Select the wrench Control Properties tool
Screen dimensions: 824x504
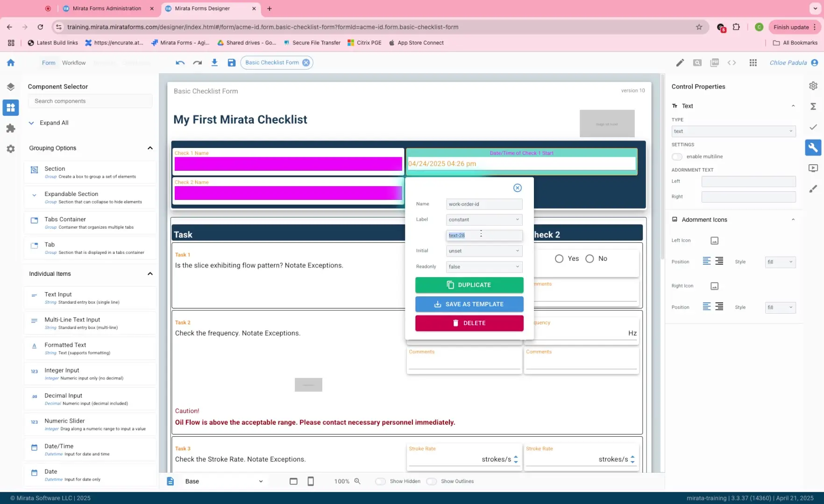[813, 147]
